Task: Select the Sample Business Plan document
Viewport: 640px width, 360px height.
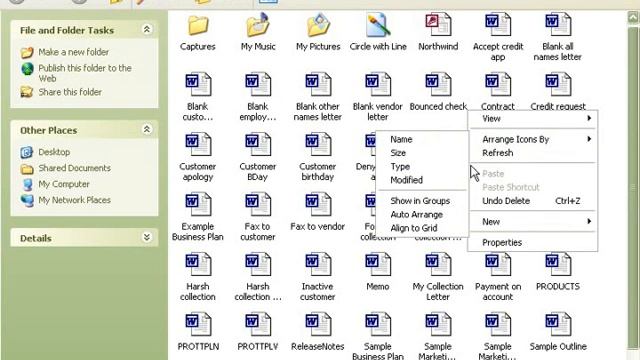Action: point(378,324)
